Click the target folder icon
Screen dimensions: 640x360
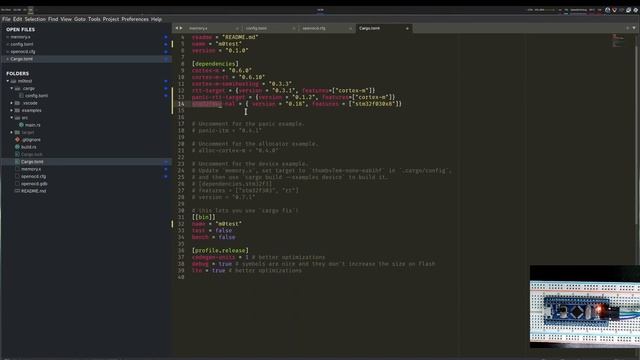pos(17,133)
